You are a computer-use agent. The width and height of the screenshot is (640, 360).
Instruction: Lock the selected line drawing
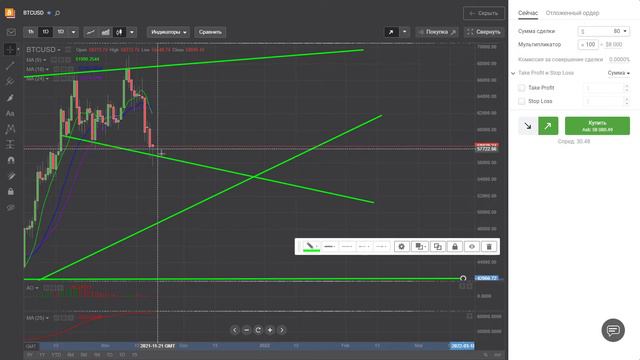pyautogui.click(x=455, y=247)
